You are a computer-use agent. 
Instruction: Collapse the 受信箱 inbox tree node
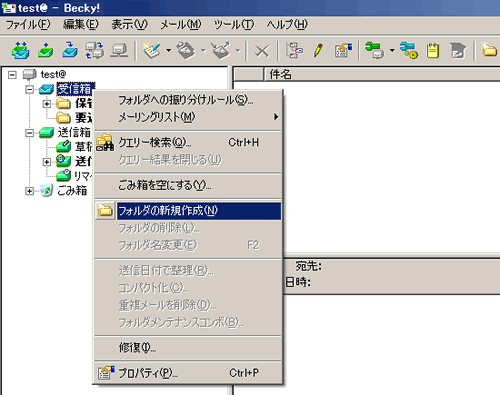tap(29, 89)
